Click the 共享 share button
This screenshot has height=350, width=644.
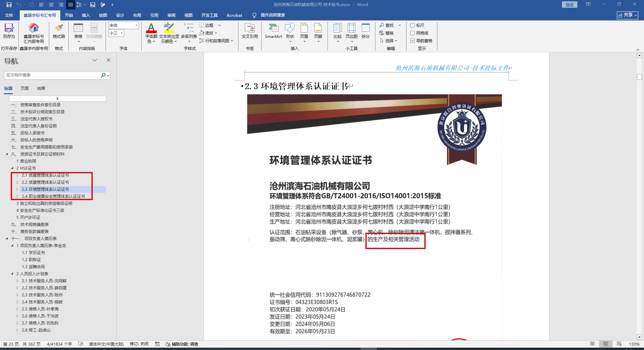(x=628, y=15)
